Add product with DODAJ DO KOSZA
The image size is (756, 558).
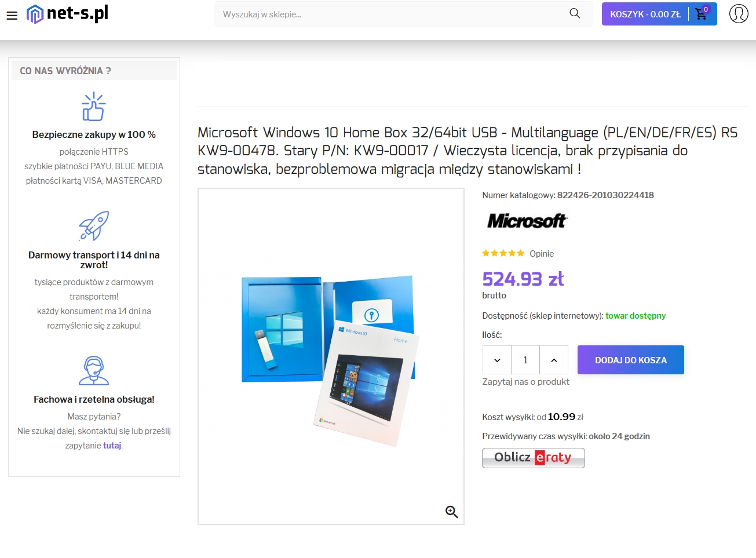coord(631,360)
